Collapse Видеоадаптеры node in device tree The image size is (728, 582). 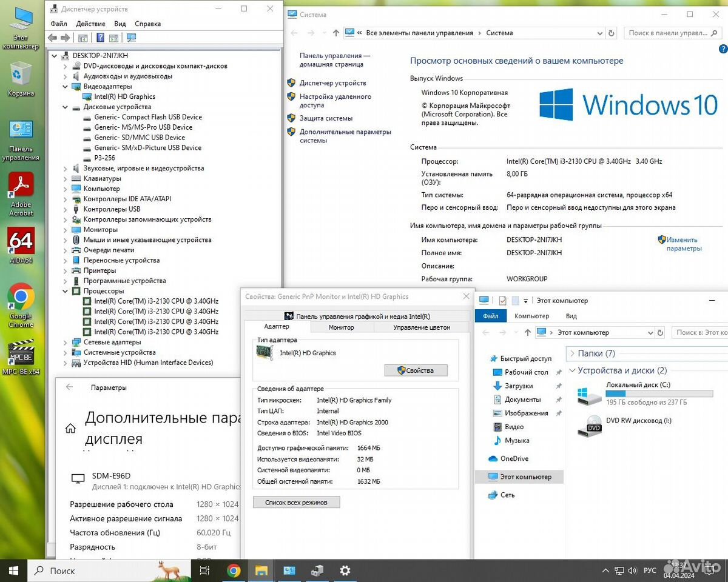point(65,87)
